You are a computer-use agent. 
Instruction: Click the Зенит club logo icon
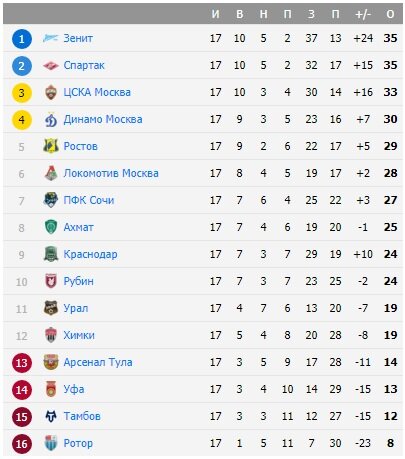[x=51, y=38]
